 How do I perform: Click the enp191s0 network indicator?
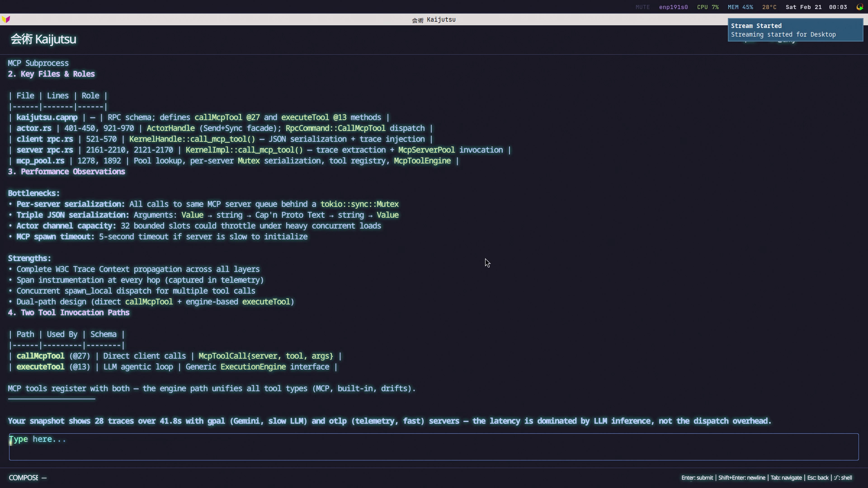tap(673, 7)
